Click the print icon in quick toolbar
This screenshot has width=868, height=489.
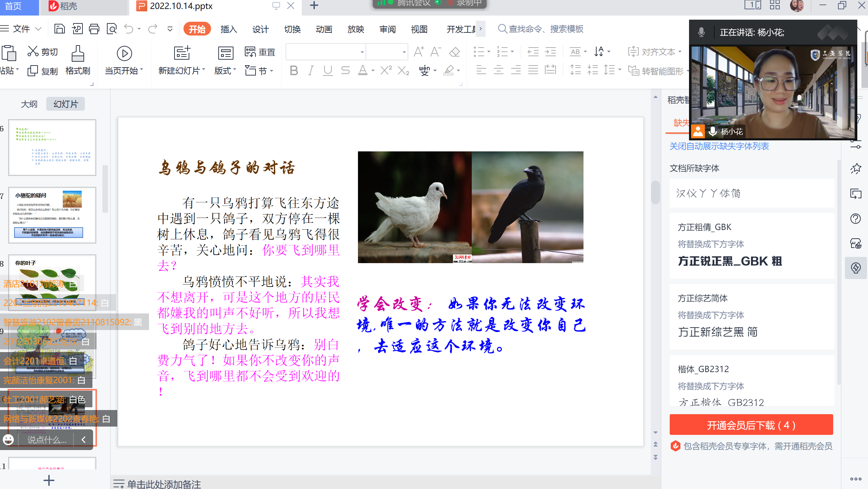pyautogui.click(x=94, y=29)
